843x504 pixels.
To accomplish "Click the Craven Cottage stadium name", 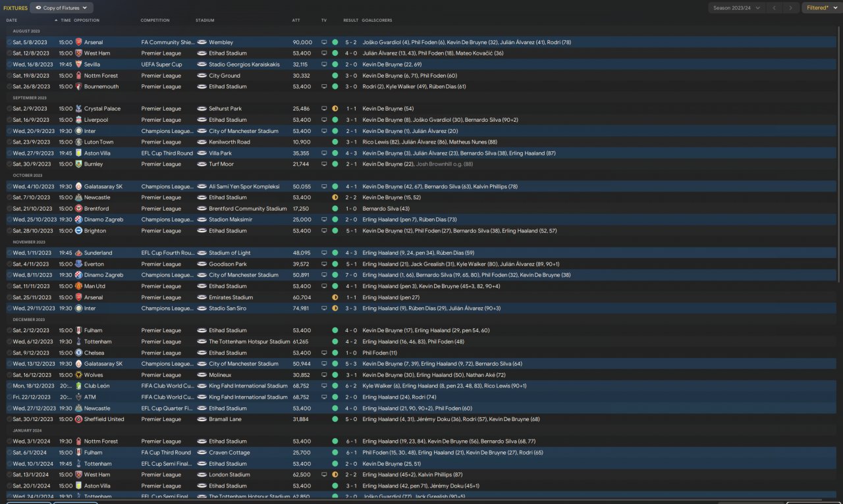I will coord(228,453).
